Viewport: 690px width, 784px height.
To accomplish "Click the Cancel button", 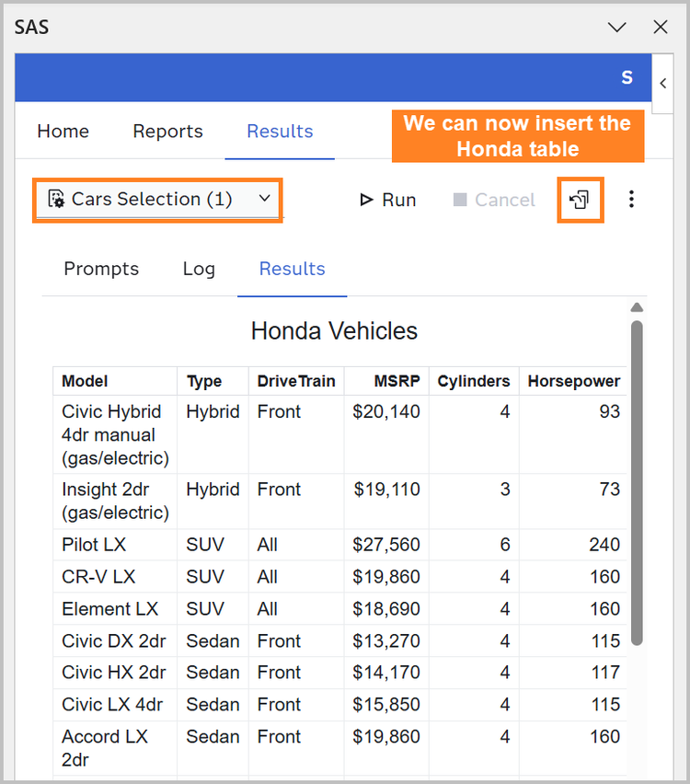I will tap(494, 200).
